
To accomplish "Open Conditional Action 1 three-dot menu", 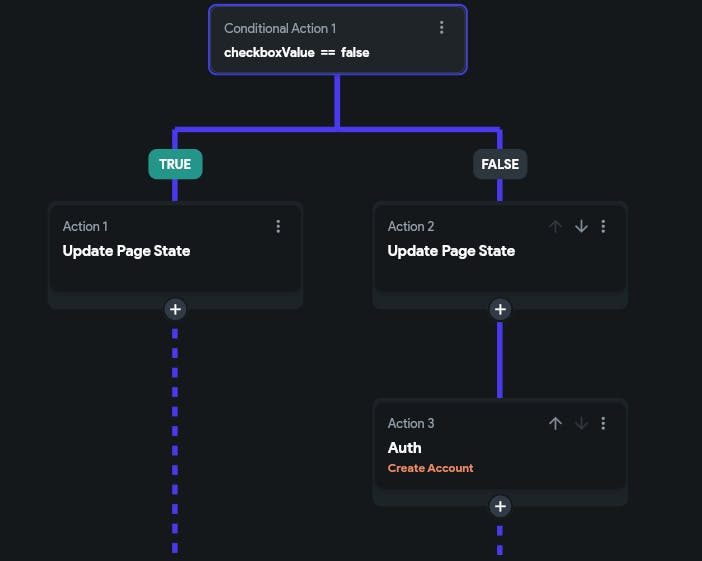I will pyautogui.click(x=442, y=28).
